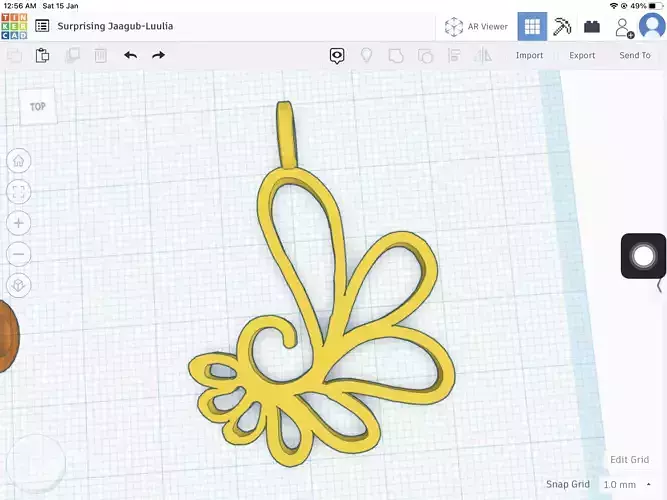Click the Copy tool icon
The image size is (667, 500).
click(14, 55)
